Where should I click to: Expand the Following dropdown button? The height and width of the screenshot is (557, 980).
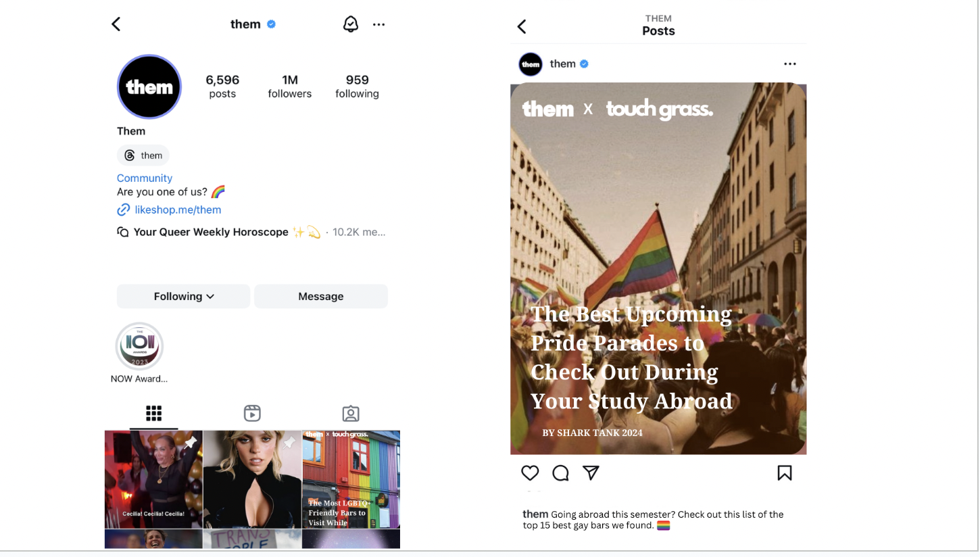tap(183, 296)
